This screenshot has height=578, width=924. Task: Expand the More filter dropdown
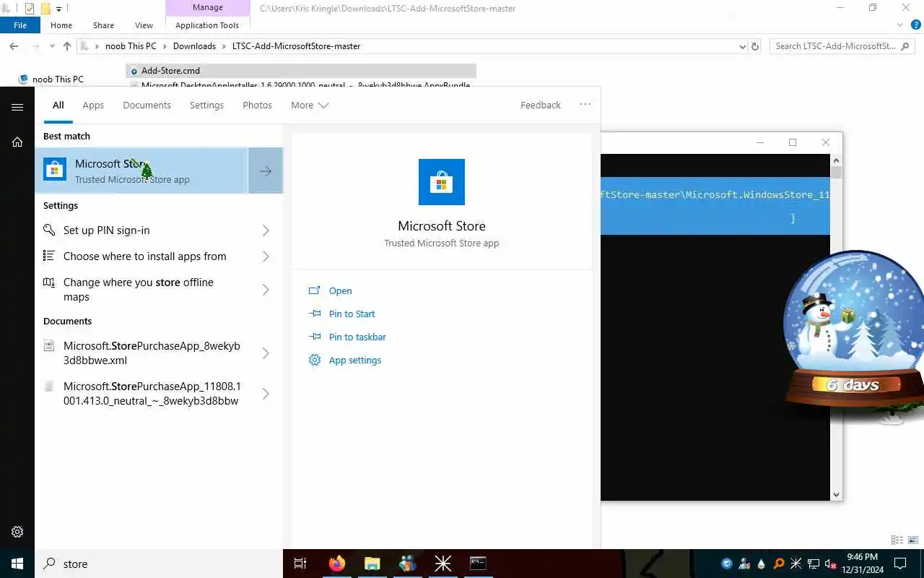(x=310, y=105)
